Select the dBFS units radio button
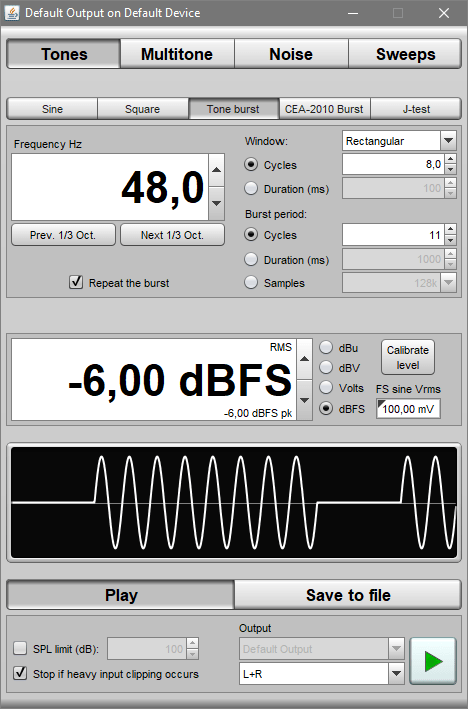 pos(326,408)
